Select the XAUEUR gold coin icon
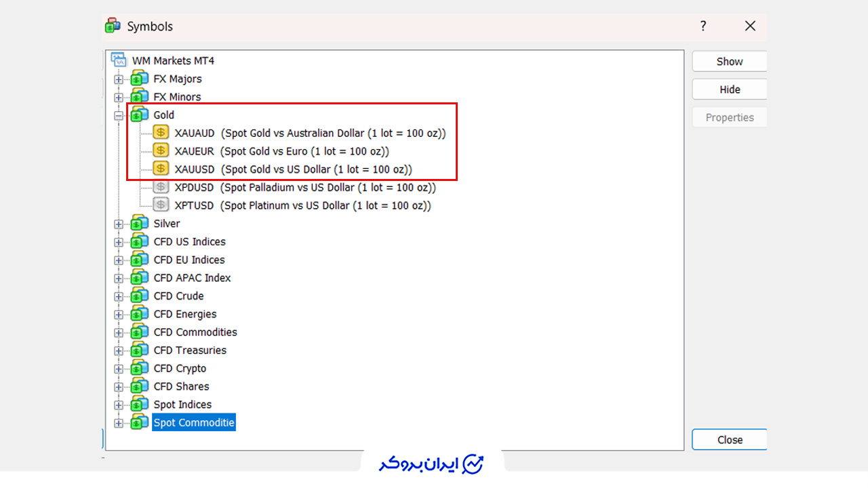The image size is (868, 488). pos(161,151)
